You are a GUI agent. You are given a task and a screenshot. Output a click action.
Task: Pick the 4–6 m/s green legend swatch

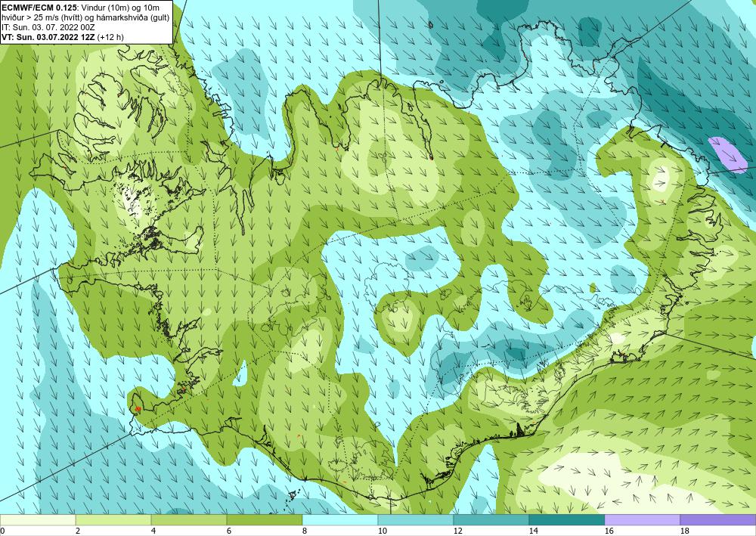pyautogui.click(x=189, y=520)
